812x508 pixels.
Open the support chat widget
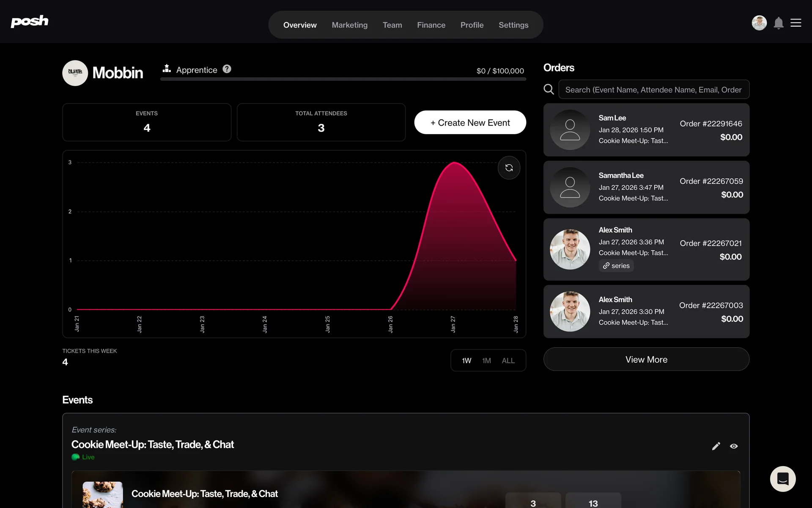[782, 479]
